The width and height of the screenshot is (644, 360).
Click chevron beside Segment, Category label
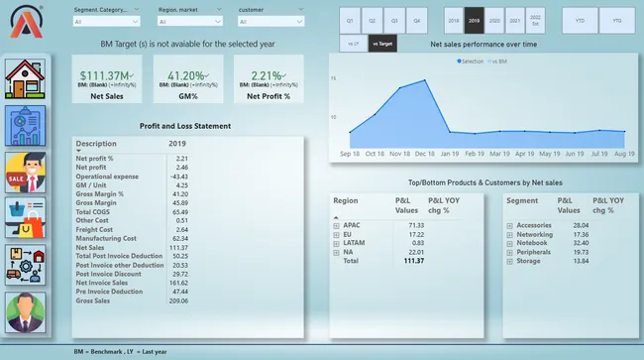point(137,9)
